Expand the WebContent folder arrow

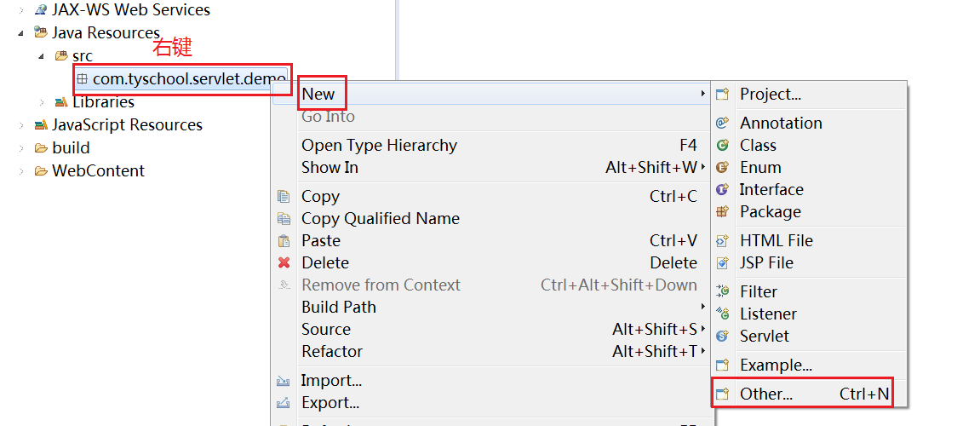point(20,171)
